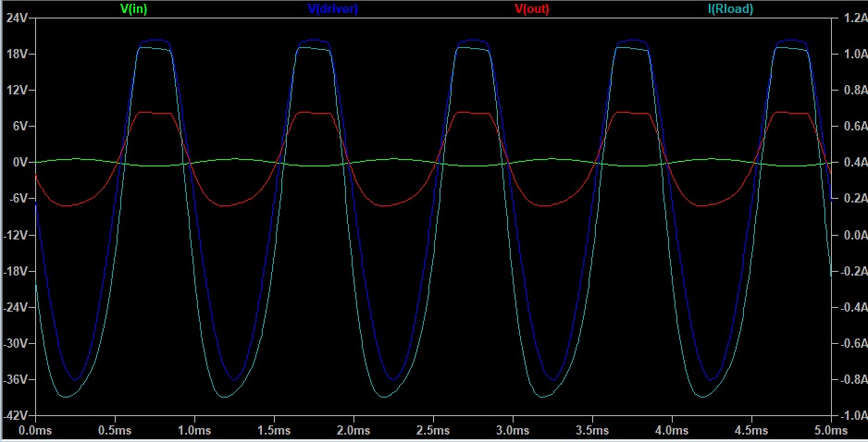This screenshot has width=868, height=442.
Task: Click the 0.5ms time axis label
Action: (x=115, y=430)
